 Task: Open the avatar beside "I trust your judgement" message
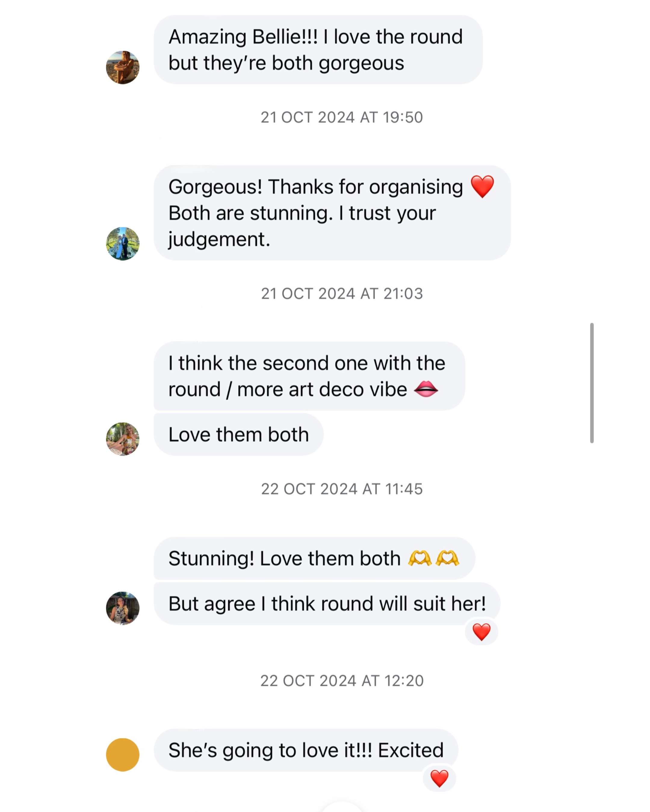pyautogui.click(x=122, y=244)
